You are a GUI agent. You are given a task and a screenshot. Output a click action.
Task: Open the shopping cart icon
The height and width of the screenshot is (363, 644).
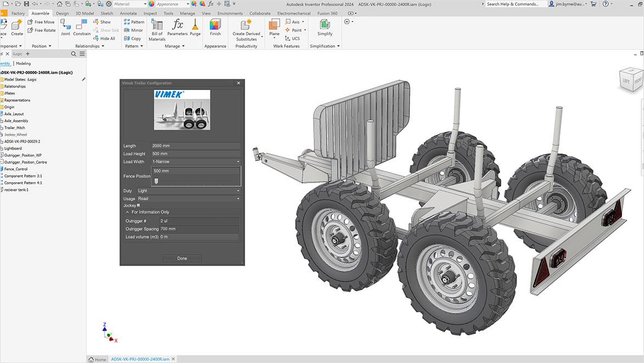pyautogui.click(x=593, y=4)
